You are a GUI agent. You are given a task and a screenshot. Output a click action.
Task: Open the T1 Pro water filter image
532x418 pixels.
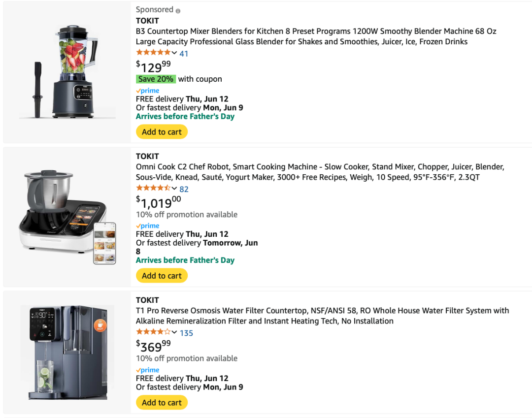click(x=67, y=352)
